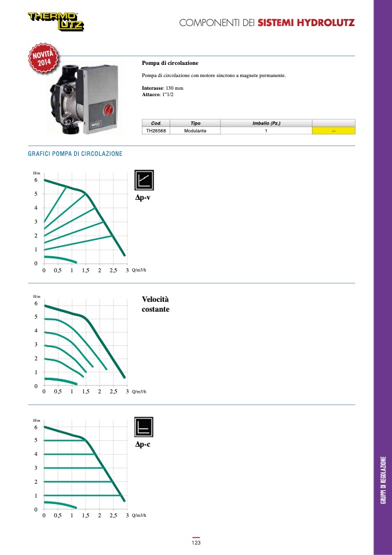Click the 'Velocità costante' chart label
This screenshot has height=555, width=392.
tap(156, 304)
